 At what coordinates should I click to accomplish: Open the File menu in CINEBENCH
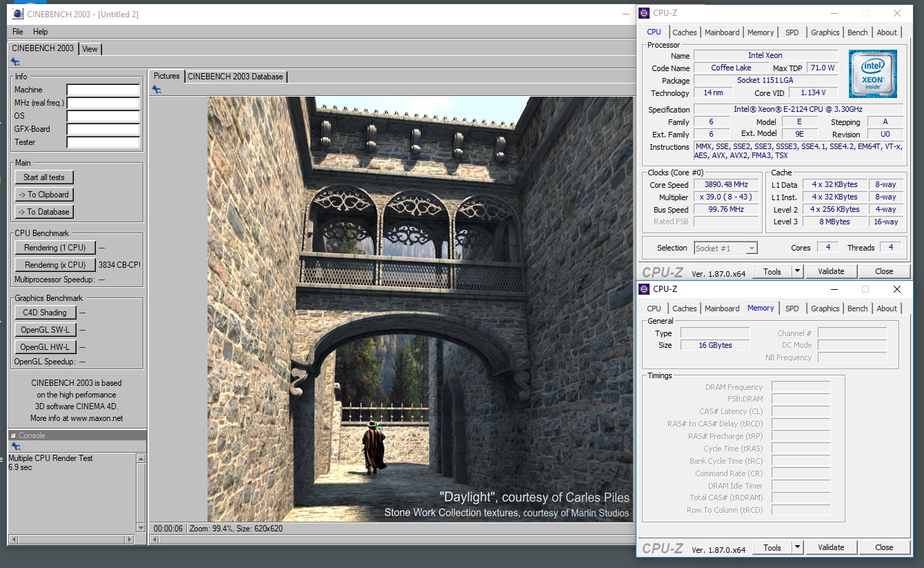pyautogui.click(x=18, y=32)
